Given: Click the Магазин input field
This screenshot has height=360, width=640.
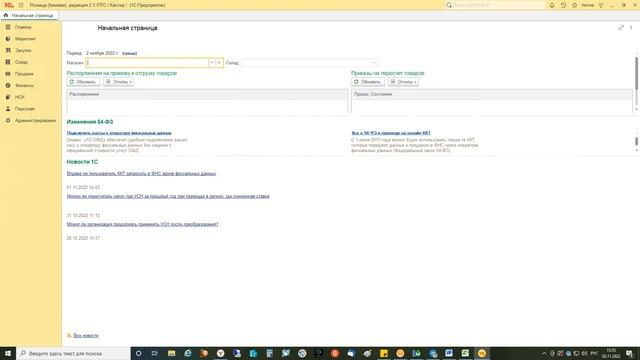Looking at the screenshot, I should [x=147, y=63].
